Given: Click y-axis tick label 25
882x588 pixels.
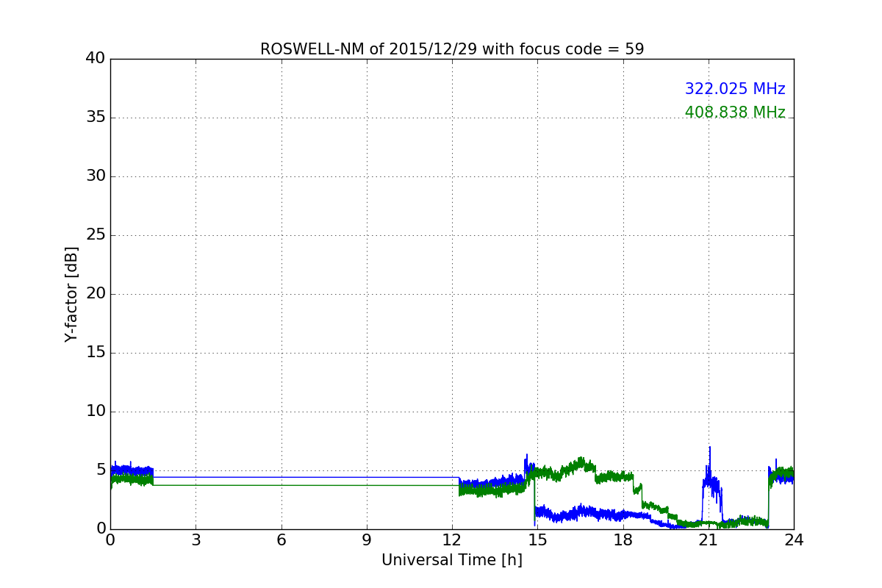Looking at the screenshot, I should (96, 235).
